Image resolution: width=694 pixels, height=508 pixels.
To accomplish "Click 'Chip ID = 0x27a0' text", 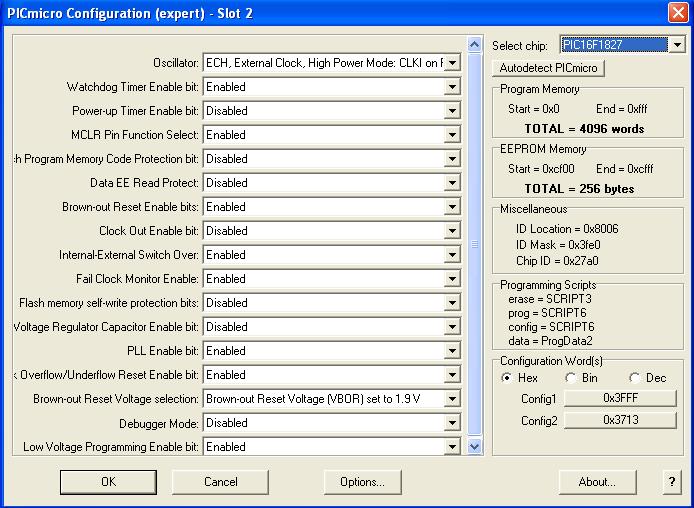I will 557,261.
